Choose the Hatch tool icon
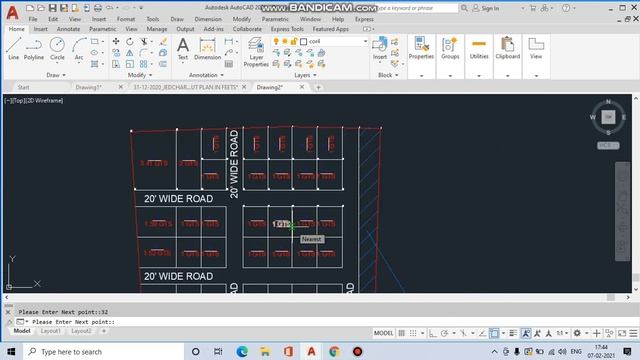 pos(95,64)
